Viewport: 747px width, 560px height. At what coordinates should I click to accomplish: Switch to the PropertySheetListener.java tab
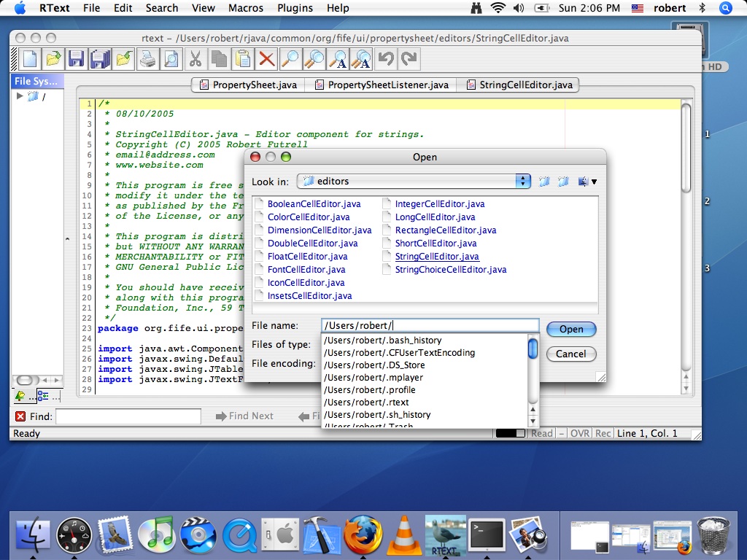click(x=381, y=85)
